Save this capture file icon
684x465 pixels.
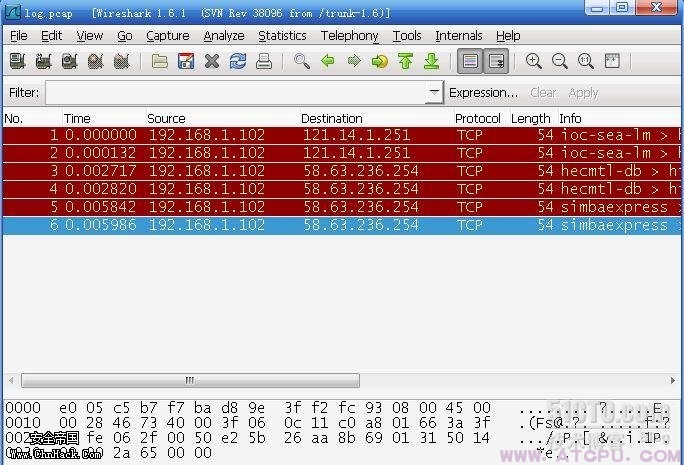tap(186, 61)
